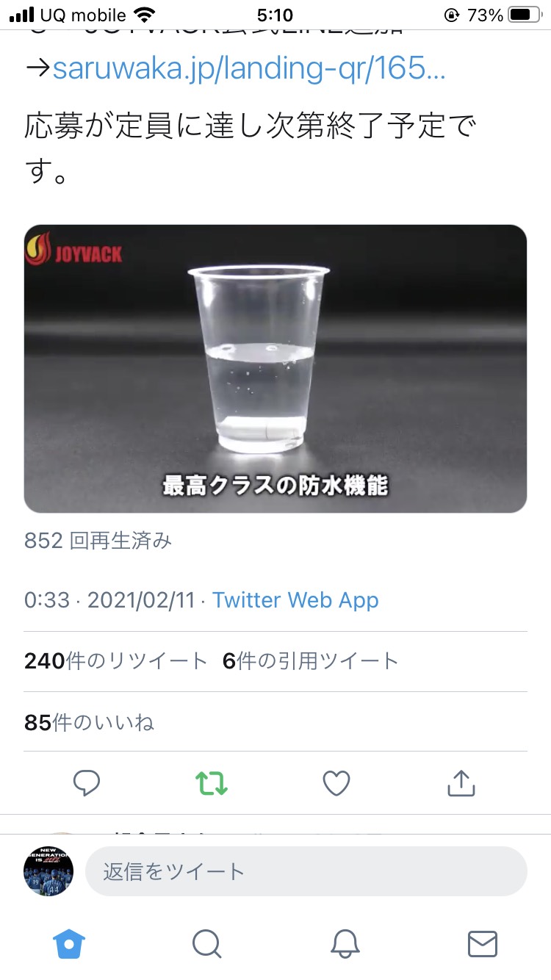View the 240件のリツイート list
The height and width of the screenshot is (980, 551).
[116, 661]
